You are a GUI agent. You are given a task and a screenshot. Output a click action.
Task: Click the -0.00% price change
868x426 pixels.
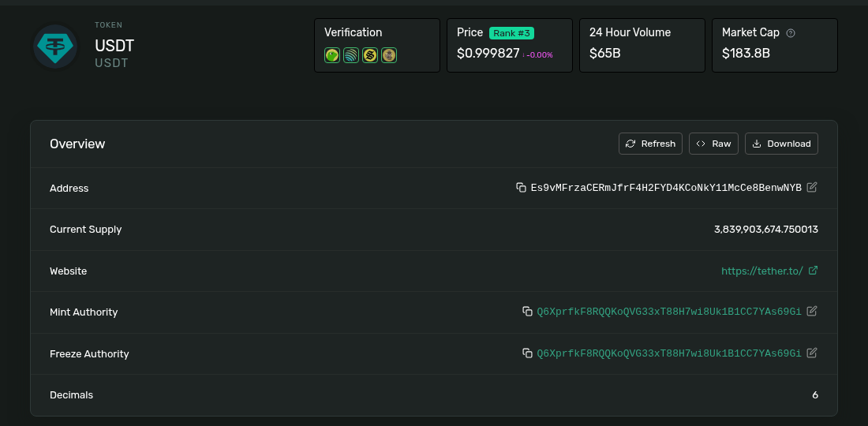(x=537, y=54)
